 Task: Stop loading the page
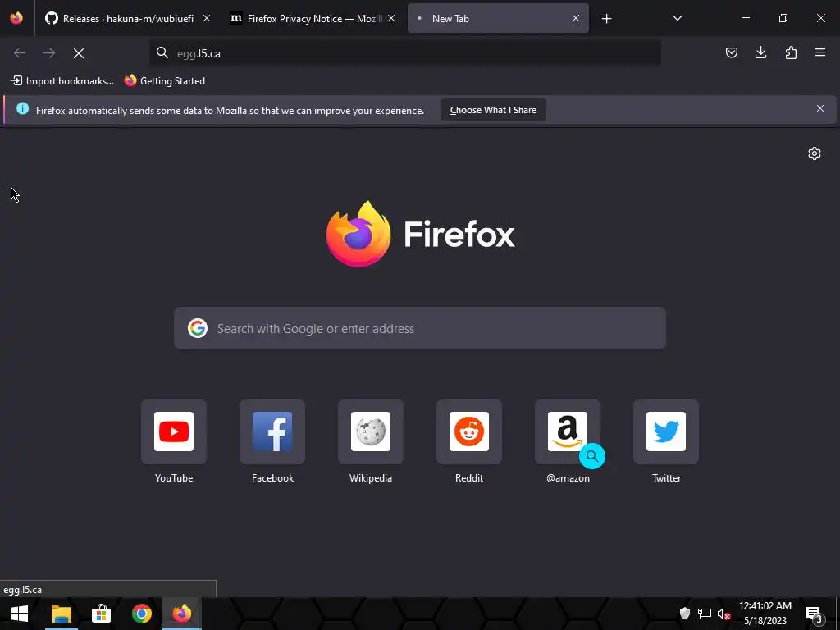[79, 53]
